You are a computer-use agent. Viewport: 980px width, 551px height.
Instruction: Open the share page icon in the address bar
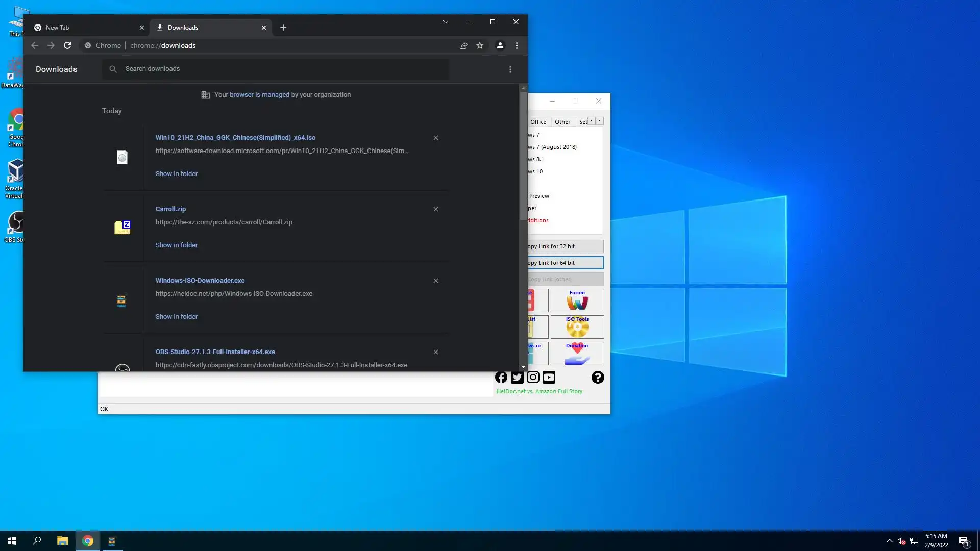pyautogui.click(x=463, y=45)
